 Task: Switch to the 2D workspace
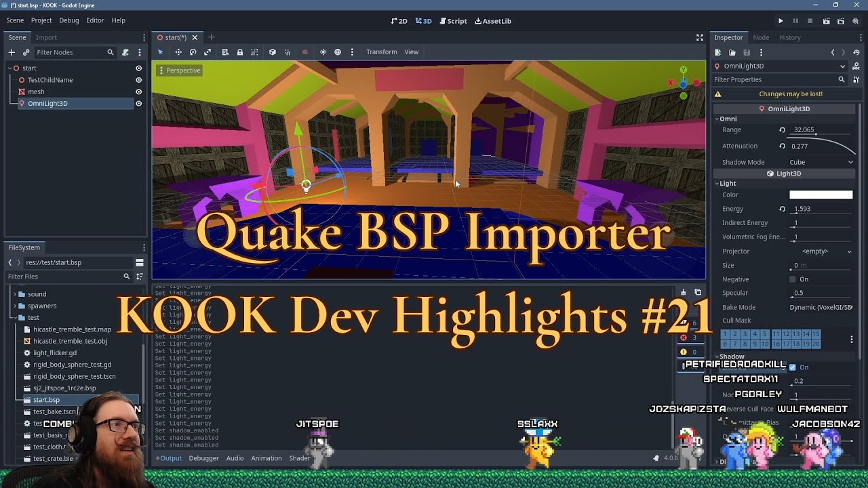click(x=399, y=21)
